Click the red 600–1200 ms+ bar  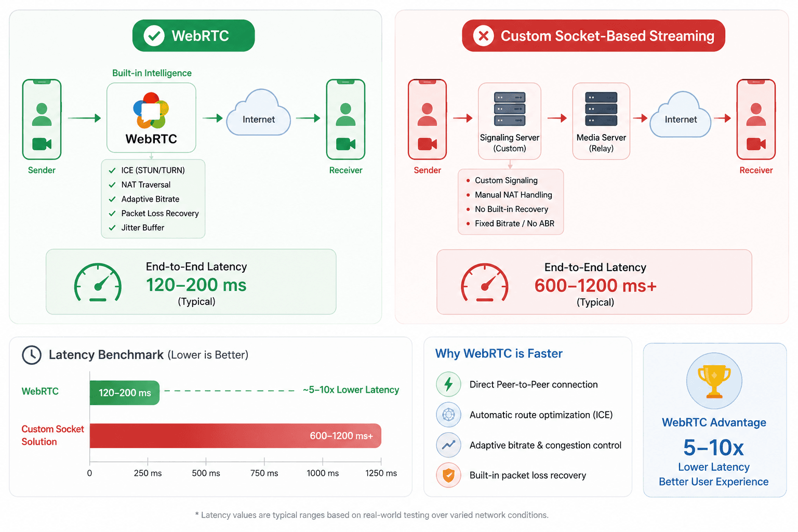click(x=235, y=435)
